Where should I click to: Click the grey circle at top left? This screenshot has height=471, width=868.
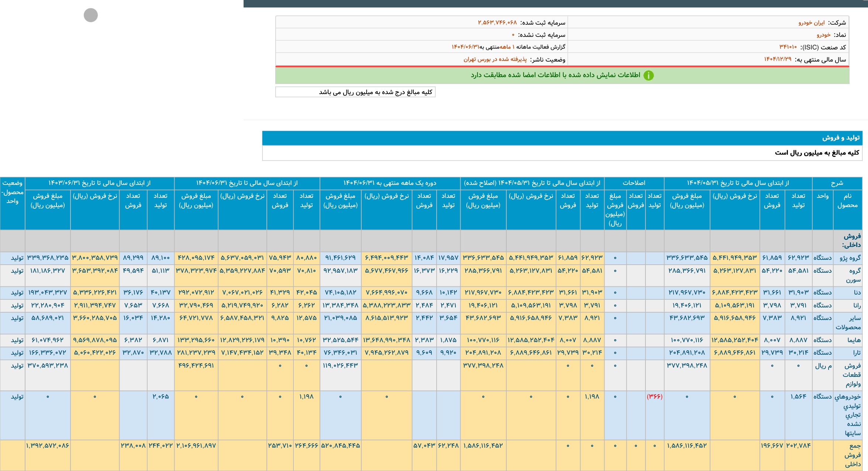click(91, 15)
